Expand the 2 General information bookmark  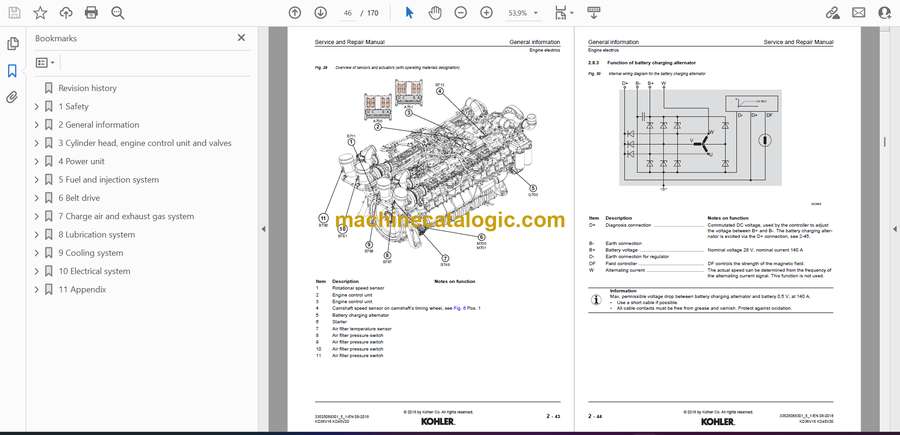pos(37,125)
